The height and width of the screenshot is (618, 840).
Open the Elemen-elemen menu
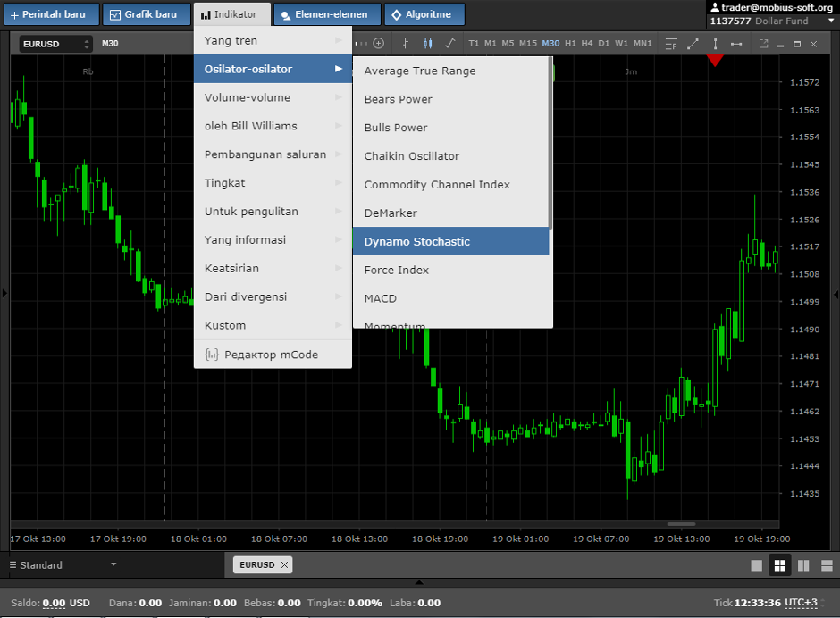coord(327,14)
